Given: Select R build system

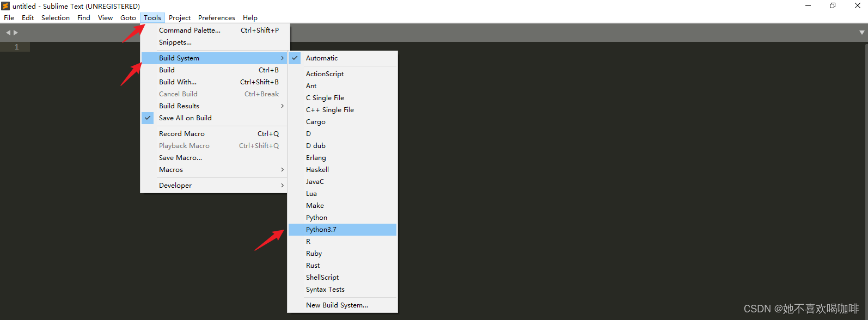Looking at the screenshot, I should 343,241.
